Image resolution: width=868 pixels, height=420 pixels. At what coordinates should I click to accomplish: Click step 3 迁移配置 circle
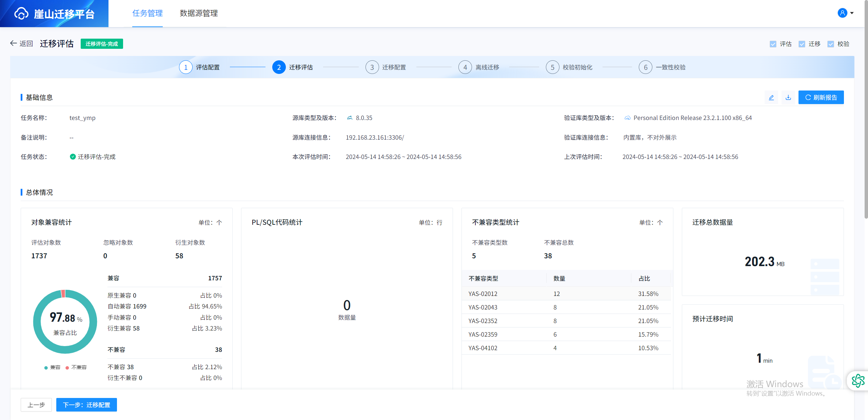pyautogui.click(x=372, y=67)
